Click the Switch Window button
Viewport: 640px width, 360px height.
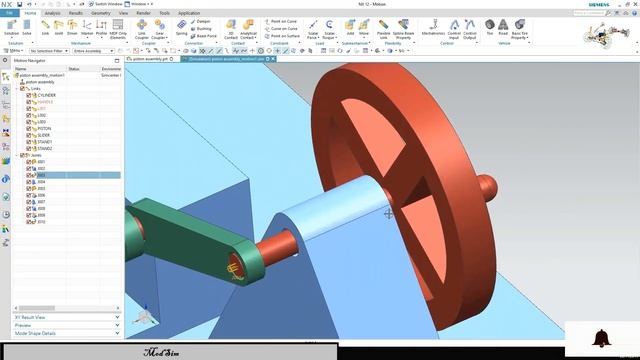[105, 4]
